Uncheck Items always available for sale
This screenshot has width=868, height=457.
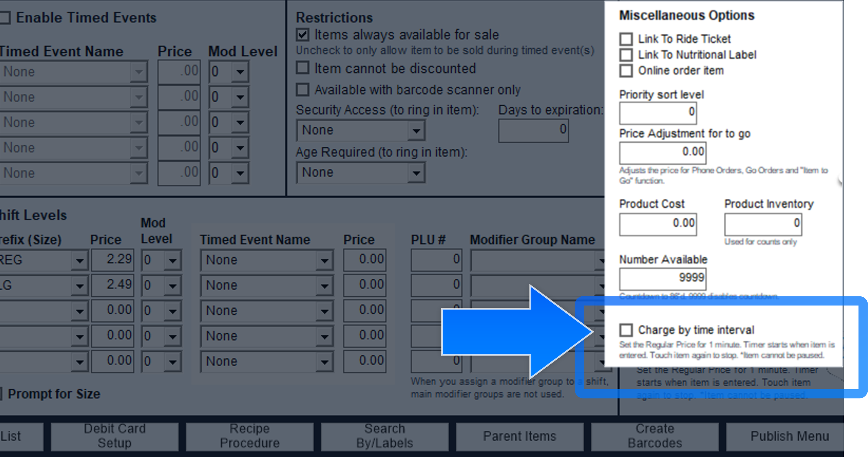click(303, 35)
